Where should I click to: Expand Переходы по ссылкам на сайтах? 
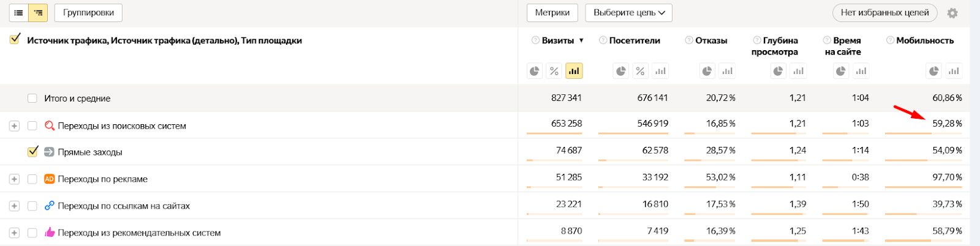pos(14,206)
